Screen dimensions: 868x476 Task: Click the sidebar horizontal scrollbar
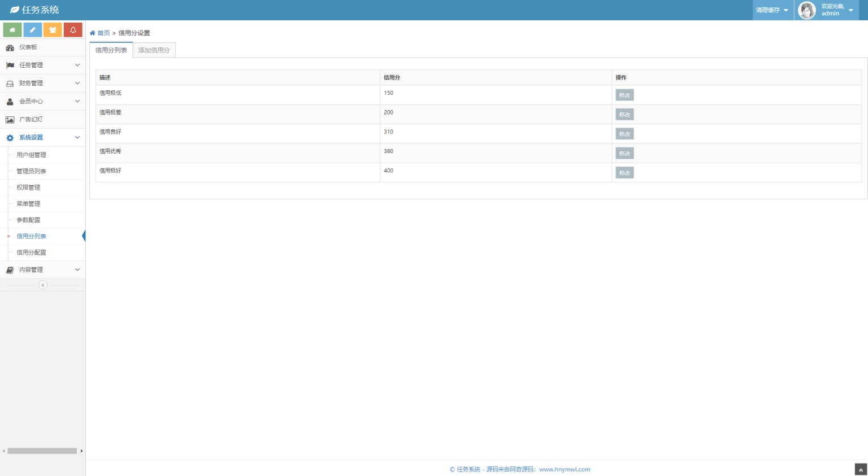coord(42,451)
